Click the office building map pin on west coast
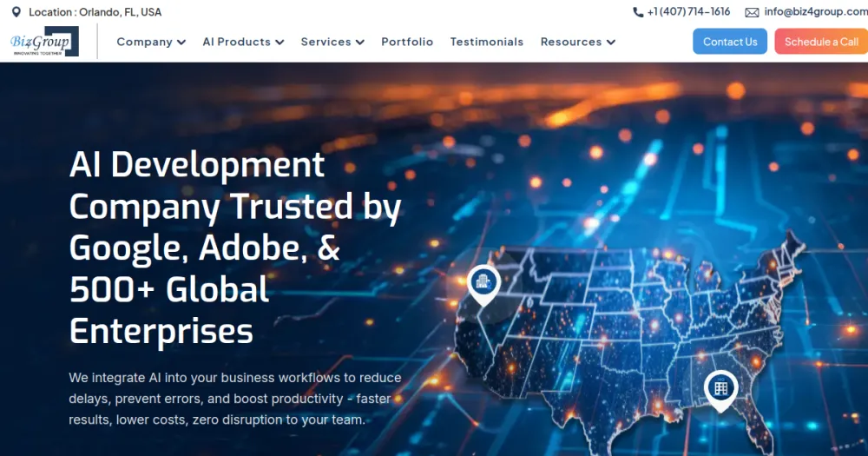The height and width of the screenshot is (456, 868). [x=483, y=284]
